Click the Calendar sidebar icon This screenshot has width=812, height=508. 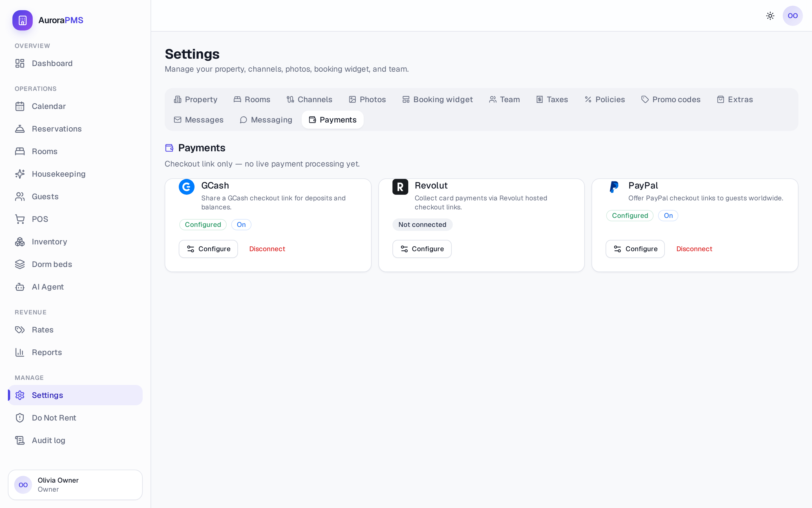pos(20,106)
